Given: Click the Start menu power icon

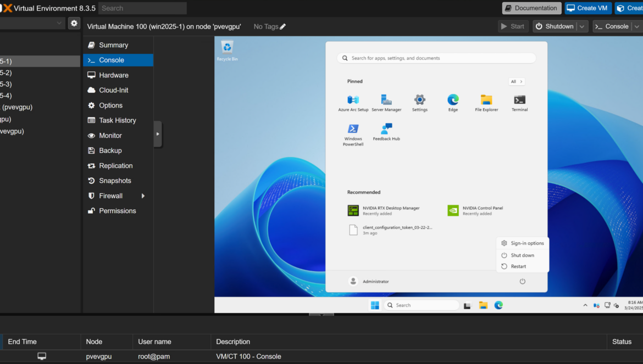Looking at the screenshot, I should [523, 281].
